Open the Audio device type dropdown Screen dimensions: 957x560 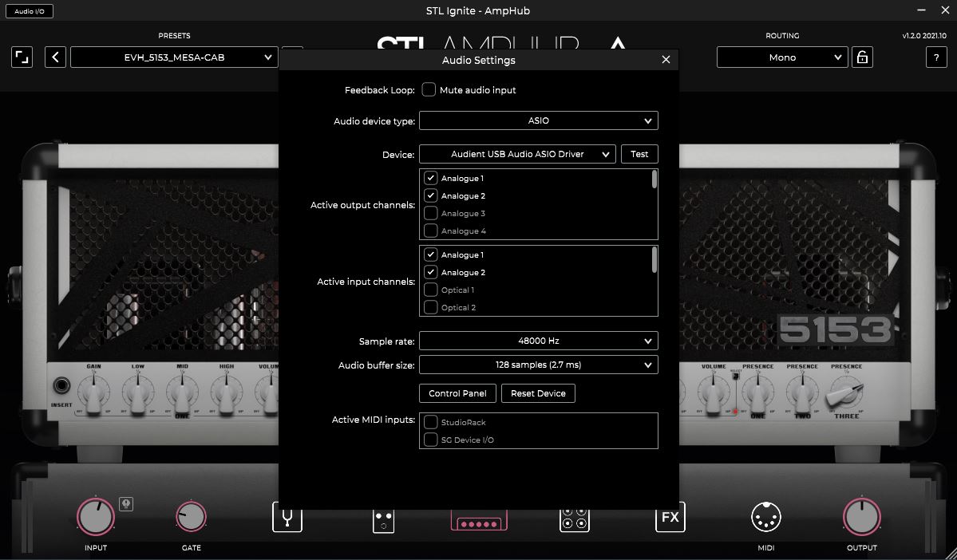click(x=538, y=120)
